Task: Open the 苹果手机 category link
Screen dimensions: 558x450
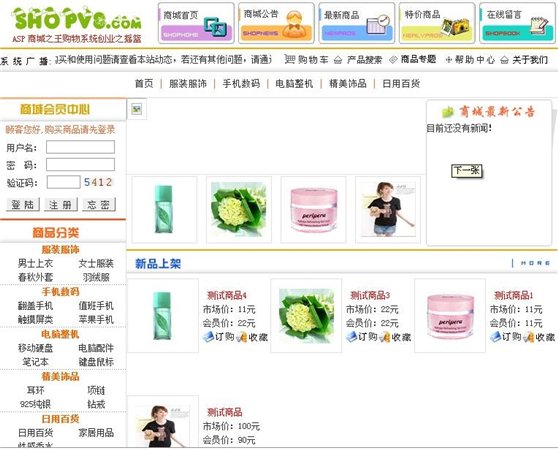Action: [x=96, y=319]
